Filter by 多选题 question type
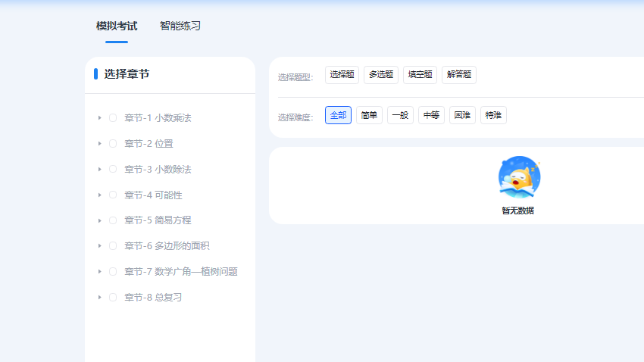 point(380,75)
